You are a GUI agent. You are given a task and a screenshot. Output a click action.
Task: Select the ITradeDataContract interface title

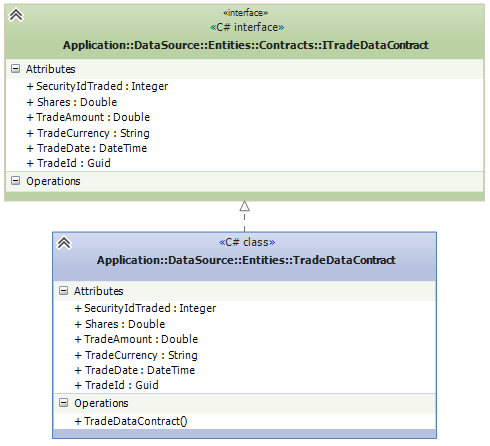pos(246,45)
